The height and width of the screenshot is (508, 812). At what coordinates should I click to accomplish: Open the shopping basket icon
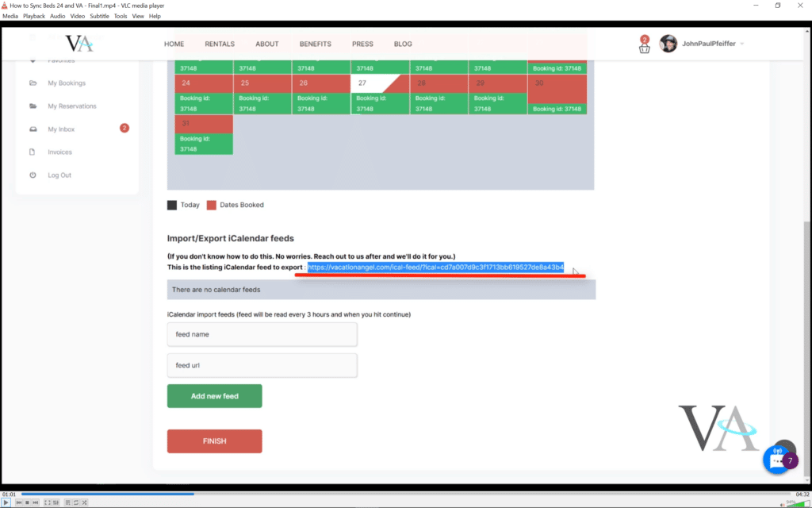644,47
